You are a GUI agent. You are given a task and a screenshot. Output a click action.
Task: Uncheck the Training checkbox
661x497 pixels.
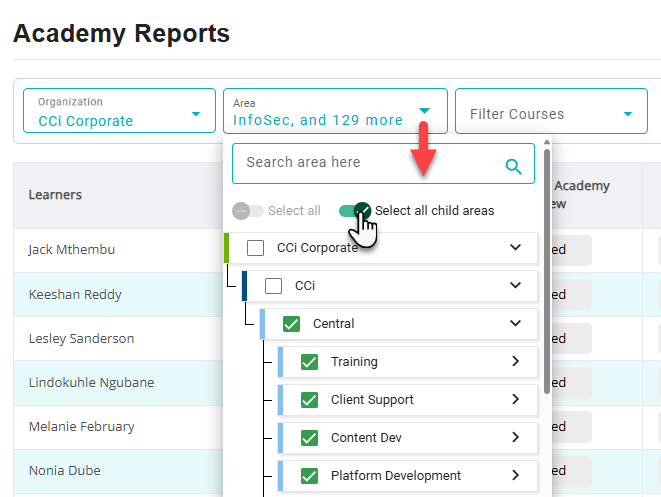[310, 362]
